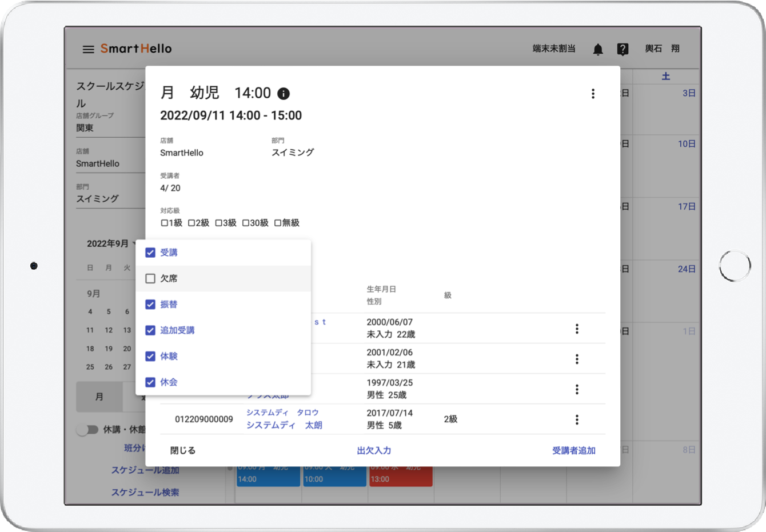Viewport: 766px width, 532px height.
Task: Open the スケジュール追加 link
Action: pos(145,470)
